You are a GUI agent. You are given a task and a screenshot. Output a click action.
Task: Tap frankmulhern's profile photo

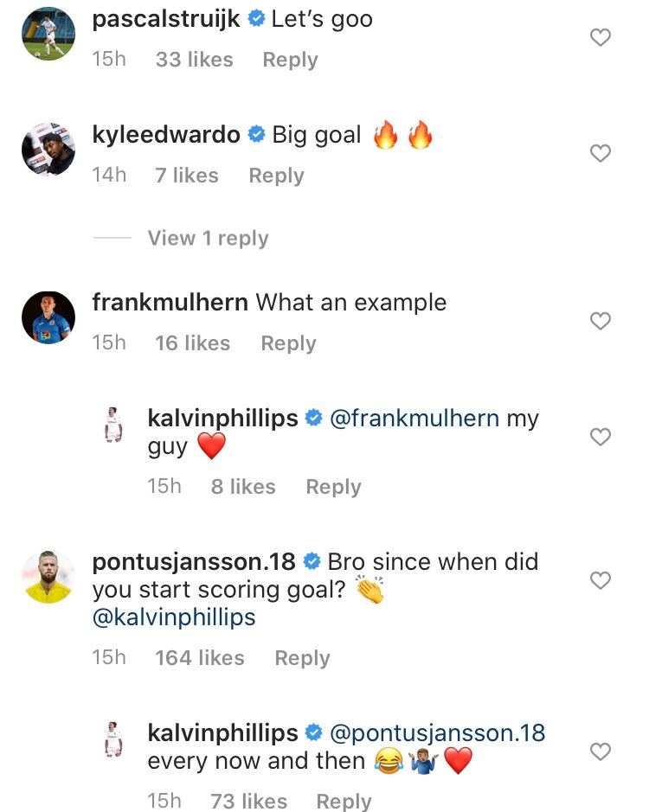pyautogui.click(x=48, y=317)
